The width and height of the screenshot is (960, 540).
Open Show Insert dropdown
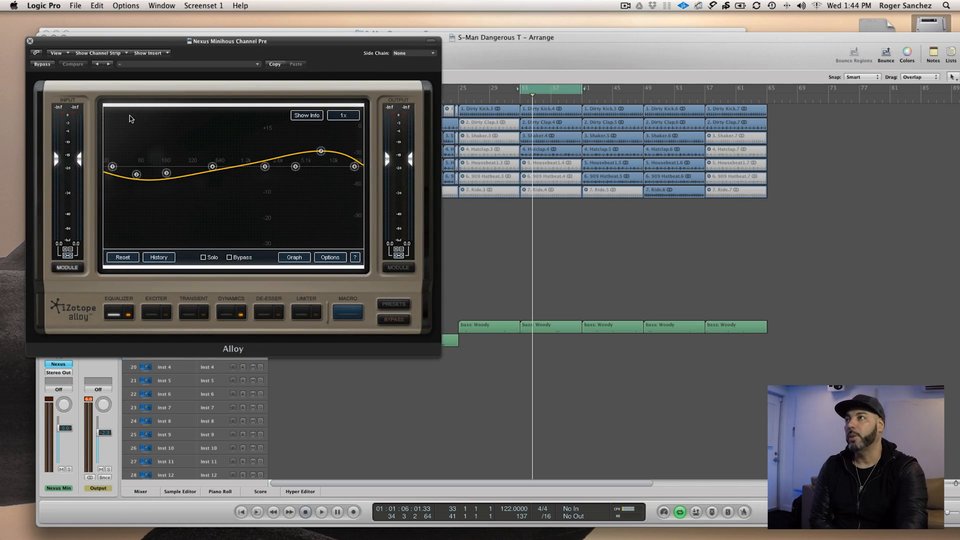(151, 53)
